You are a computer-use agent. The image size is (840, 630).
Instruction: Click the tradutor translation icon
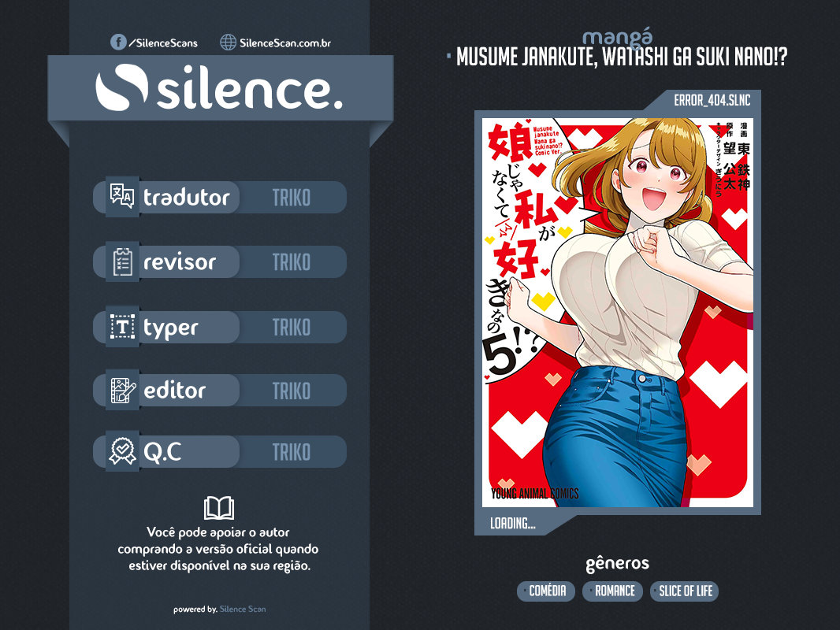tap(122, 197)
